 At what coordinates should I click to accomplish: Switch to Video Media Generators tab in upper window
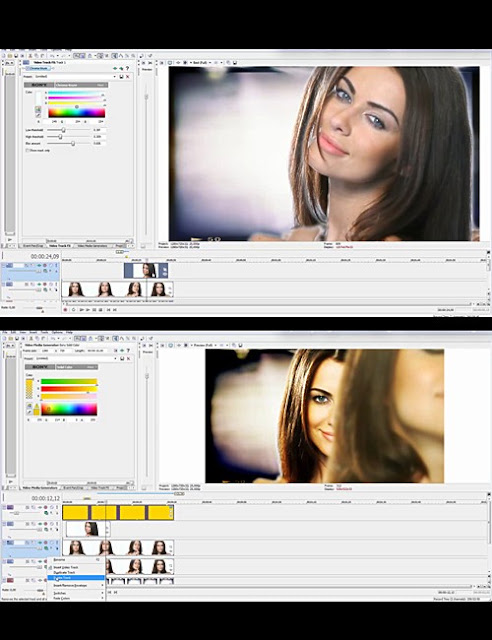tap(93, 246)
